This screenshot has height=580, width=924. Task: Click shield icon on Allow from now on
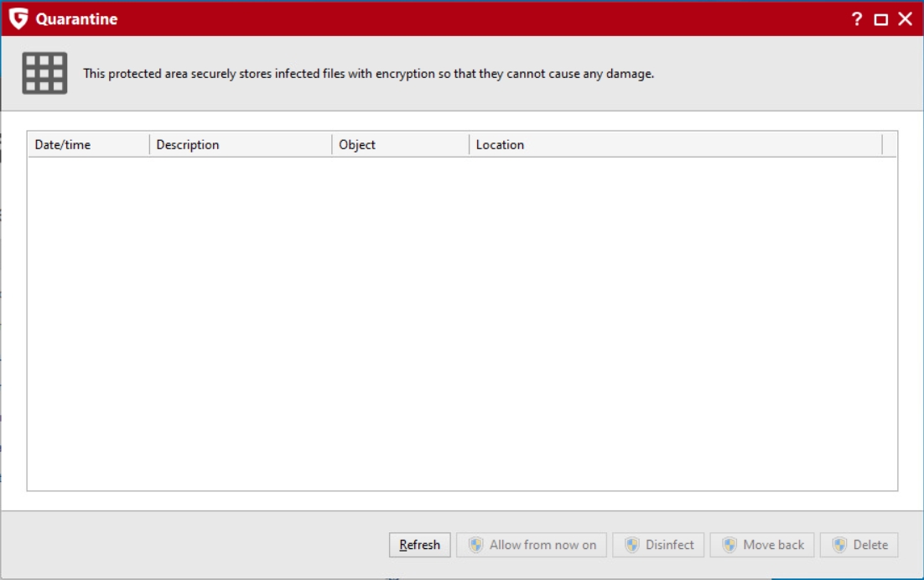coord(475,545)
